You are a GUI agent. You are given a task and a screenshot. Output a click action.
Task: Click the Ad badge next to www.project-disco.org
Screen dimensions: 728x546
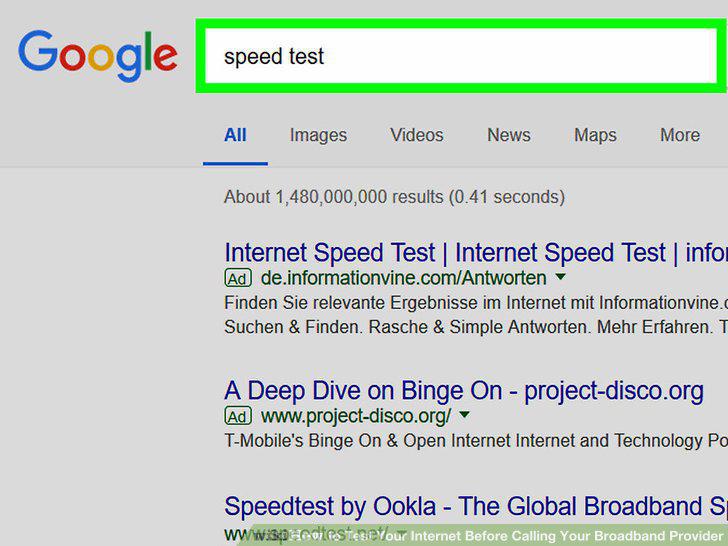[238, 416]
